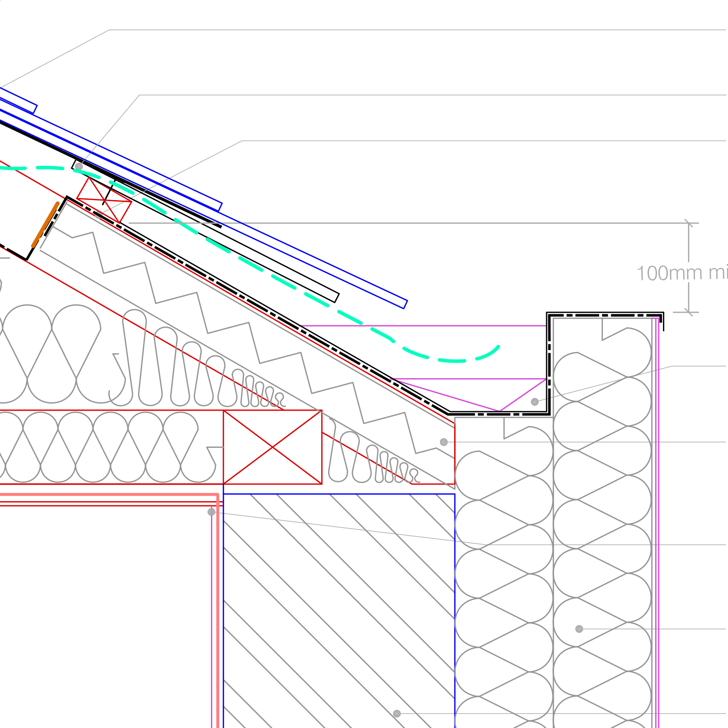Click the orange line segment at the eaves
Screen dimensions: 728x728
click(x=45, y=226)
